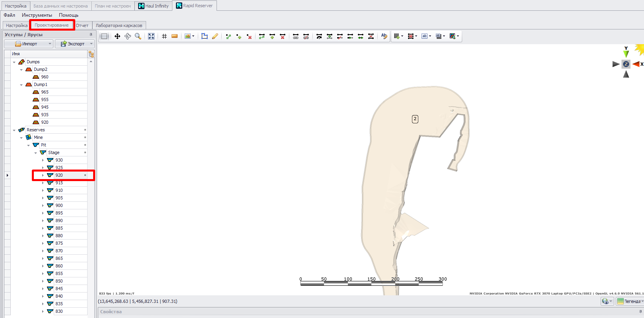Click the Z axis view button
Image resolution: width=644 pixels, height=318 pixels.
coord(626,64)
